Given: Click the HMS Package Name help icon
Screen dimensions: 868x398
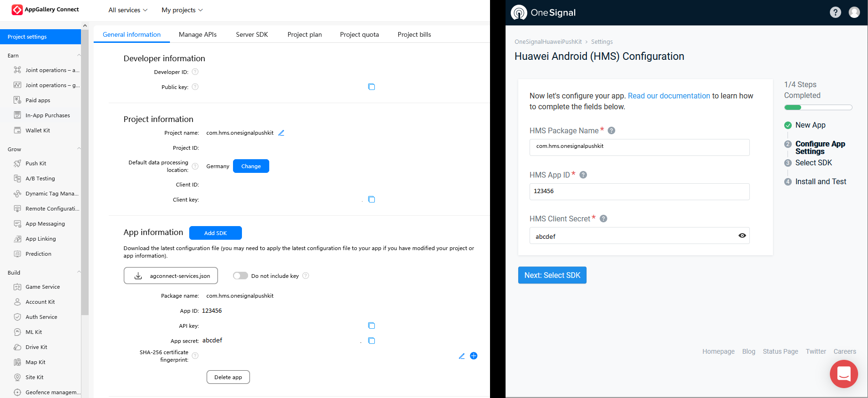Looking at the screenshot, I should [x=611, y=130].
